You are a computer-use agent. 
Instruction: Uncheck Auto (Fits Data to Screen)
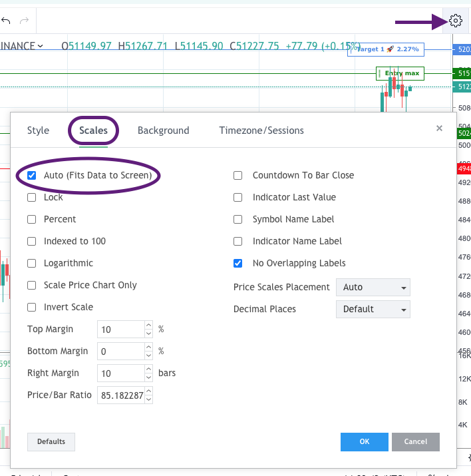point(32,176)
